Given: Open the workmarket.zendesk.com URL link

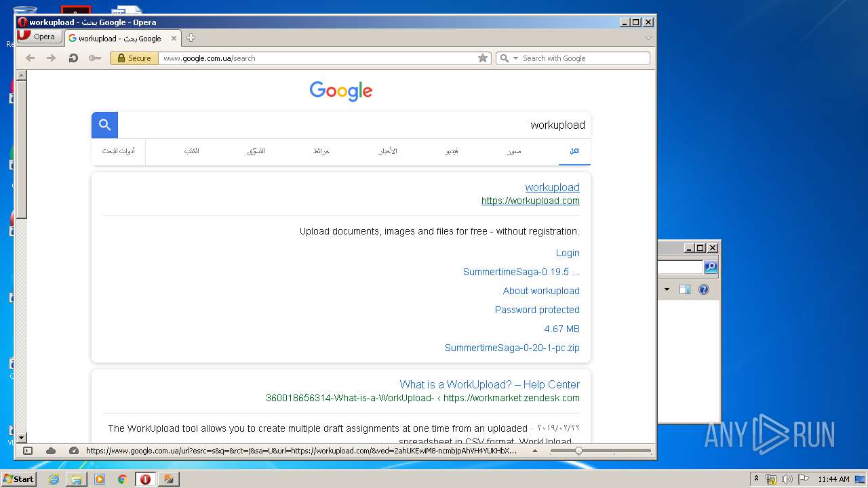Looking at the screenshot, I should tap(422, 398).
